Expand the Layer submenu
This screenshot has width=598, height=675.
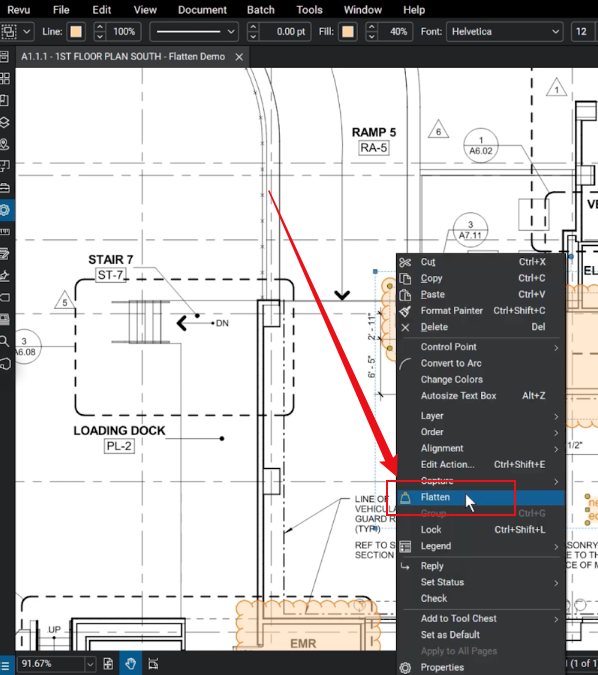(x=480, y=416)
